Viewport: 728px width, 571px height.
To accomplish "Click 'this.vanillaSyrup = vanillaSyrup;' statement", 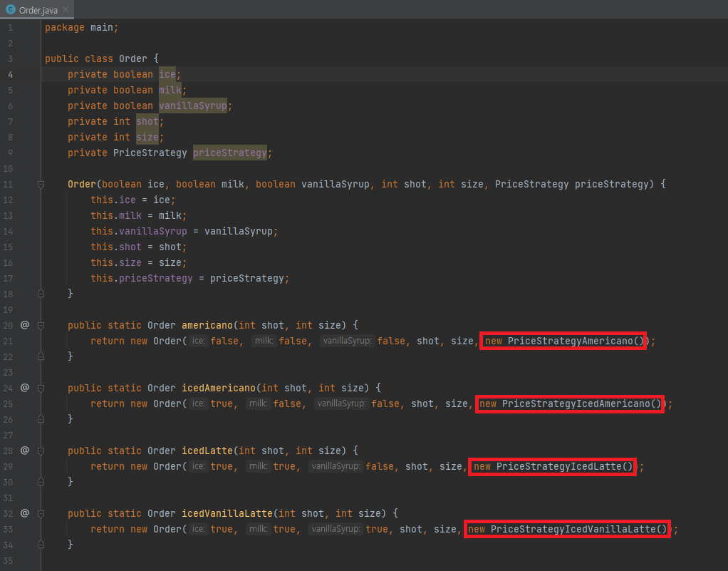I will coord(184,231).
